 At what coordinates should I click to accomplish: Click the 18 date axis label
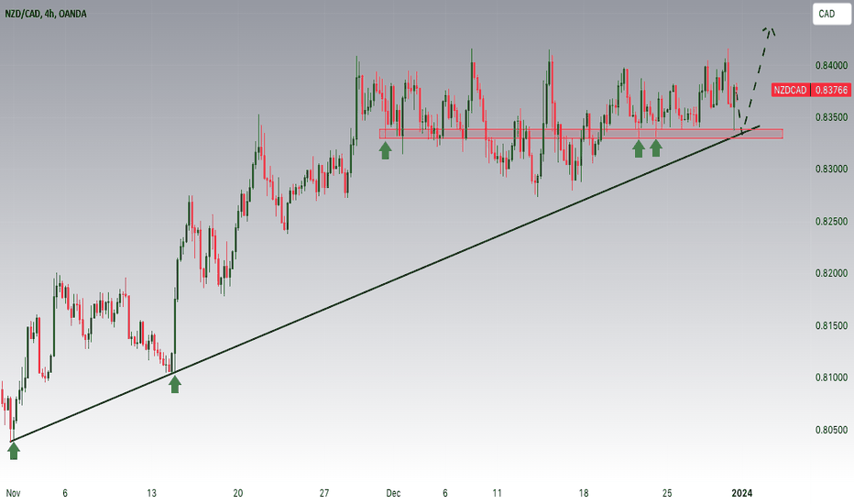point(584,493)
